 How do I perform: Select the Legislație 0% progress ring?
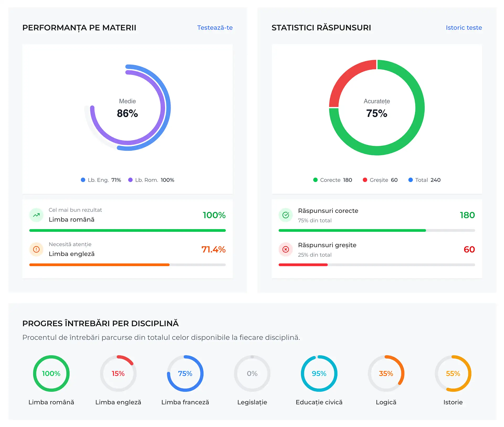pyautogui.click(x=252, y=373)
